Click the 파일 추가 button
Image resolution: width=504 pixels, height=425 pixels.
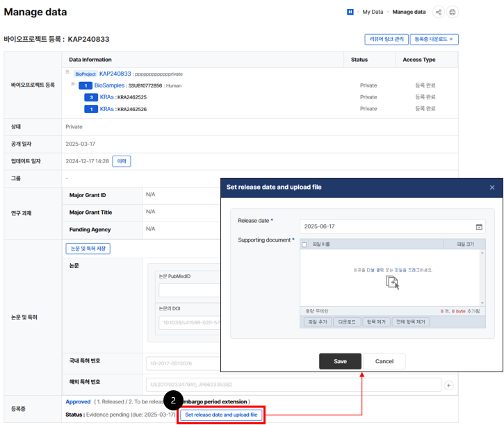click(316, 322)
